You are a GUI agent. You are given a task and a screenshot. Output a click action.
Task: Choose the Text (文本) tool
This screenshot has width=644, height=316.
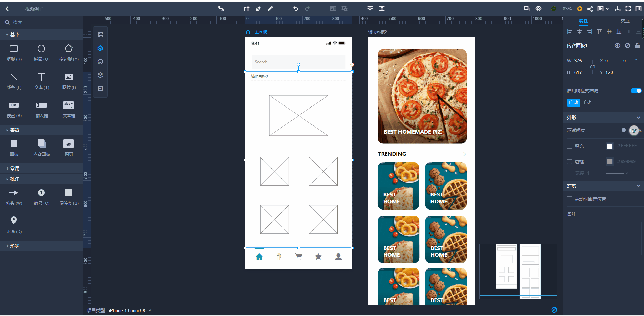41,81
